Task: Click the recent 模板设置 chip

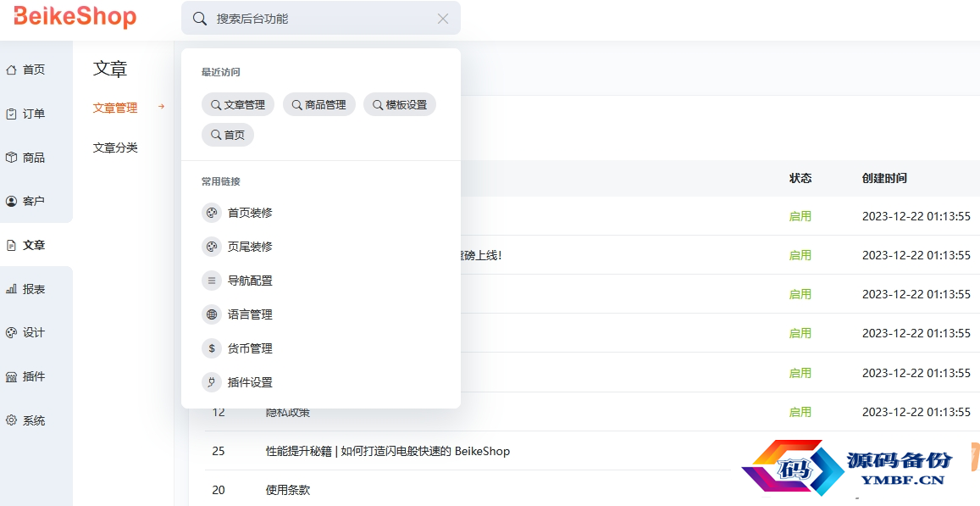Action: [x=400, y=105]
